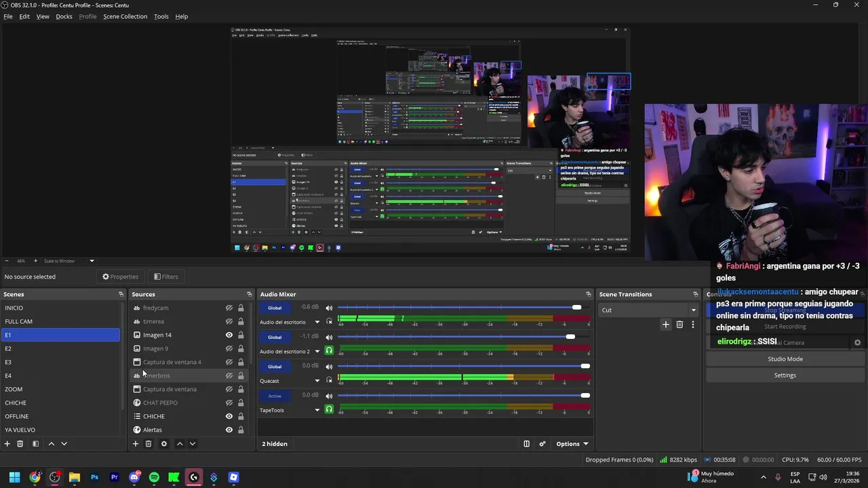Toggle monitoring headphone for TapeTools

click(x=329, y=409)
